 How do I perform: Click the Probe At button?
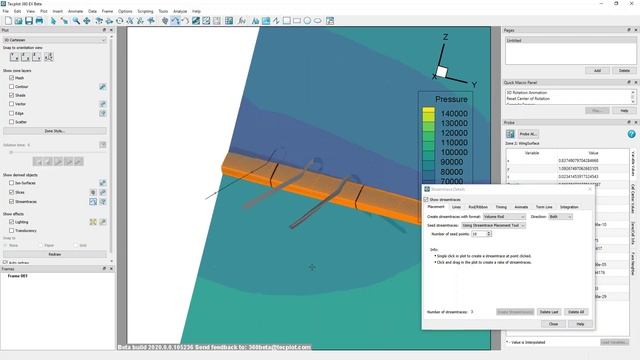coord(528,134)
